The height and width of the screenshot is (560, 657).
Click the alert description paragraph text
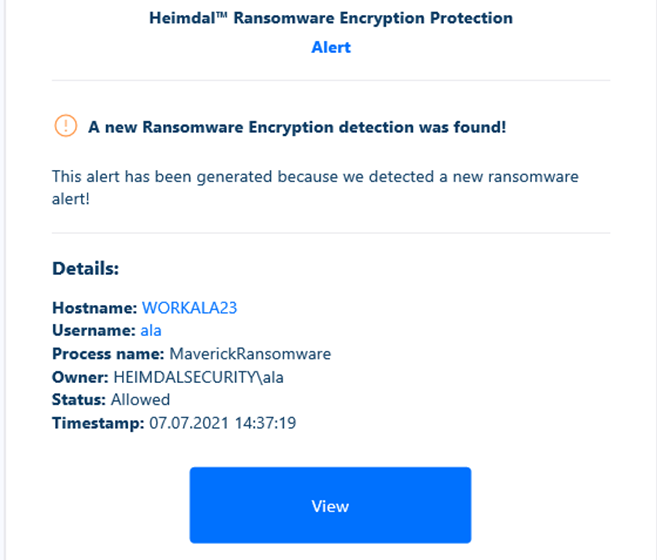tap(315, 188)
